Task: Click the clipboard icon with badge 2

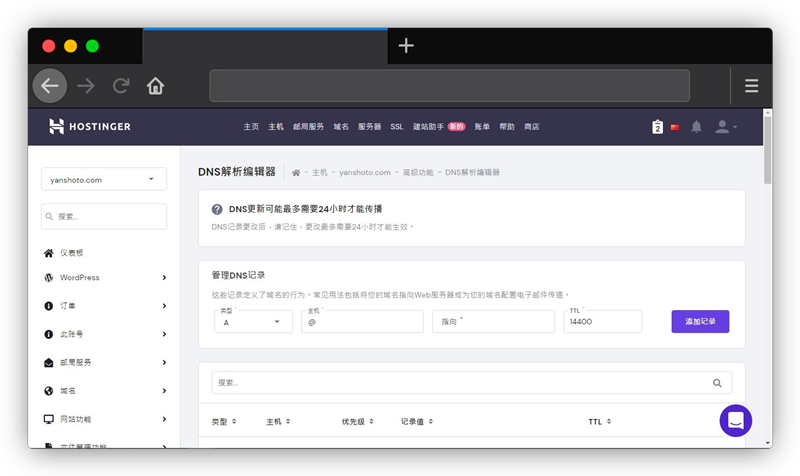Action: 658,127
